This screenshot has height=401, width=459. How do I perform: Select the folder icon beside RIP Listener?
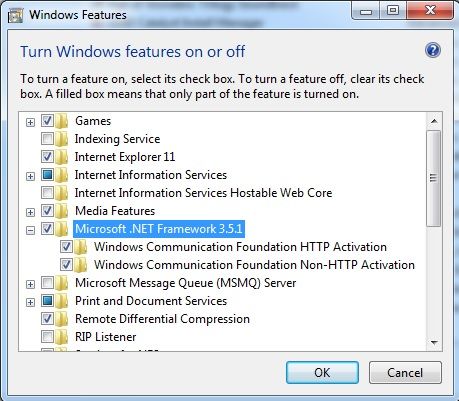[x=61, y=337]
